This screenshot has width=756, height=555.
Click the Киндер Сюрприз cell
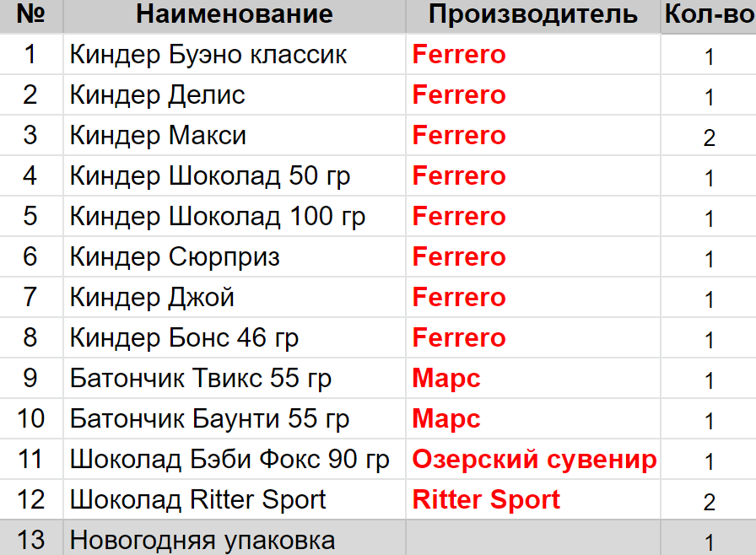point(175,257)
